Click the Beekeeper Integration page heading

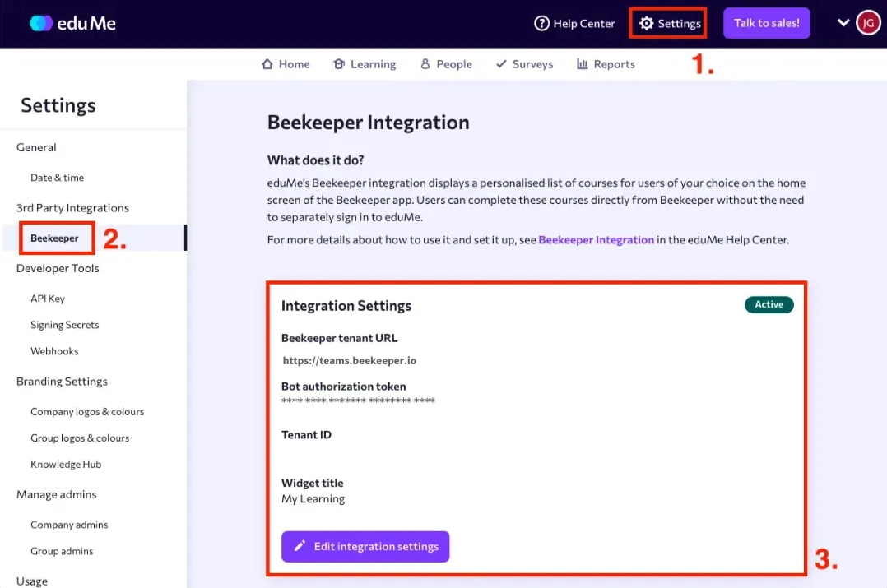coord(369,122)
